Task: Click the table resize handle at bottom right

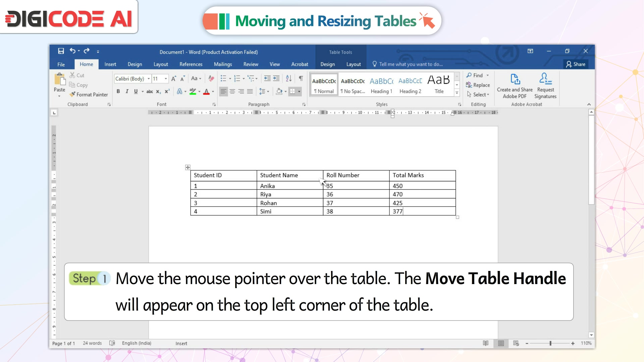Action: [458, 217]
